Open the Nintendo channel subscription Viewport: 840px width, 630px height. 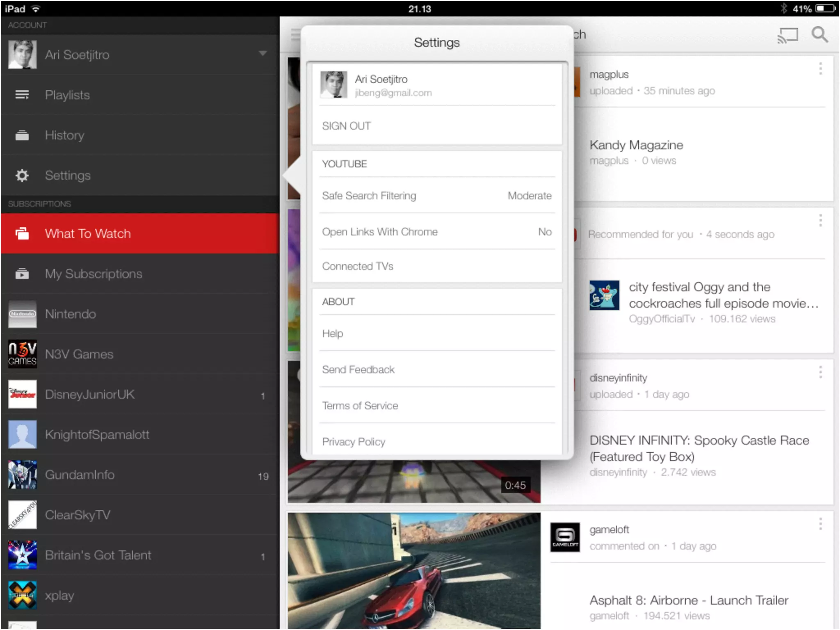pos(71,314)
